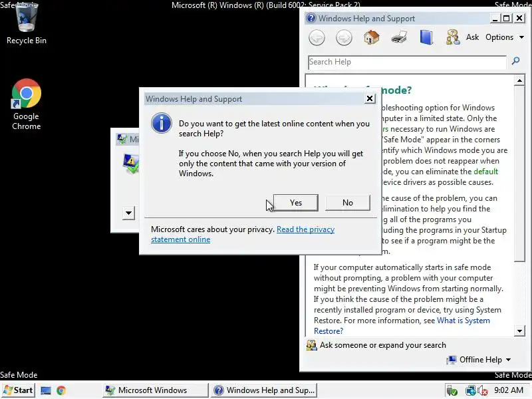Open the 'default' glossary link
The width and height of the screenshot is (532, 399).
[485, 172]
